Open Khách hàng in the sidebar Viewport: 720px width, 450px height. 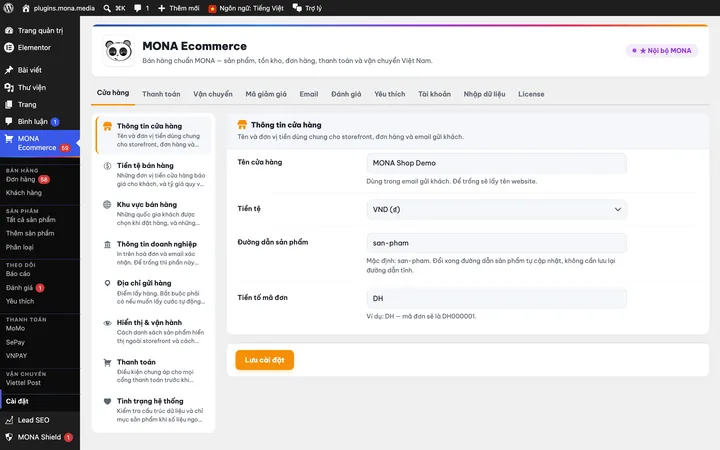(24, 193)
